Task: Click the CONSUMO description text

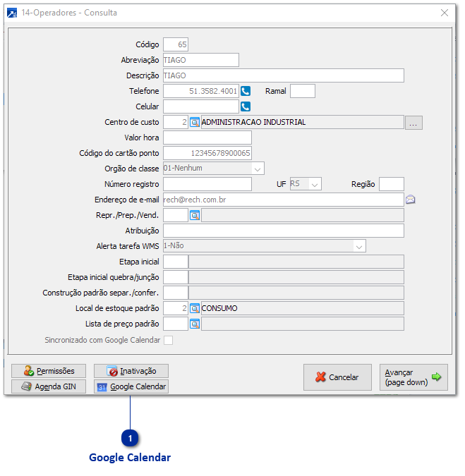Action: (219, 309)
